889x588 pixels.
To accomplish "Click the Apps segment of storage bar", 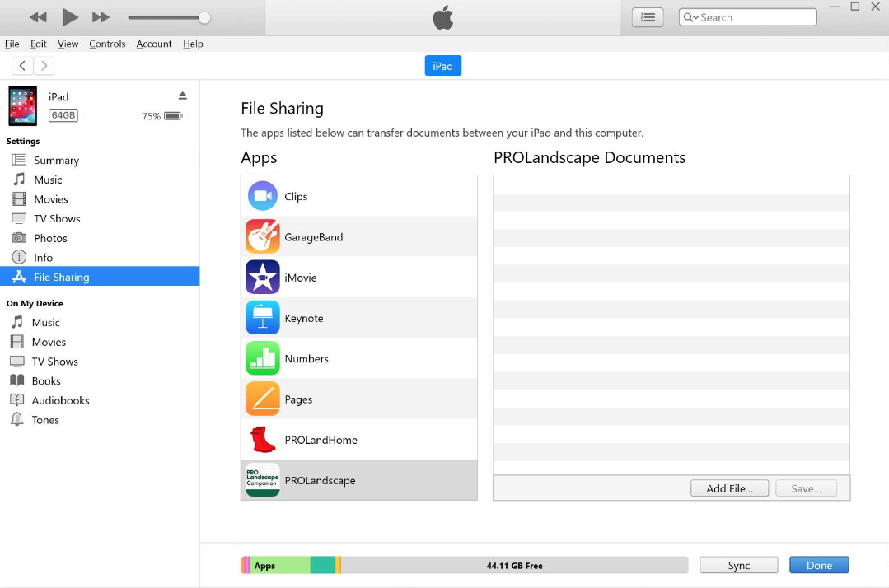I will point(280,565).
